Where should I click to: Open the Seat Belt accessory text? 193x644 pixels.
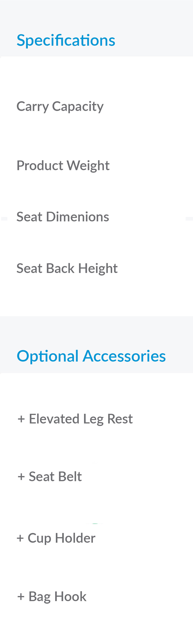click(x=55, y=477)
